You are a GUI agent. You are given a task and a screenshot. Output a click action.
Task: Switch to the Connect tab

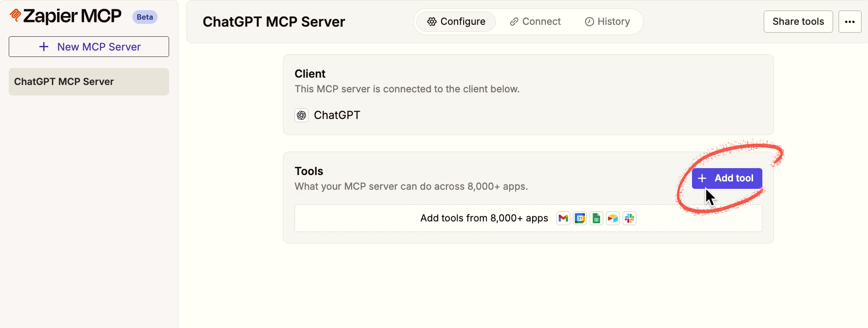[x=535, y=22]
